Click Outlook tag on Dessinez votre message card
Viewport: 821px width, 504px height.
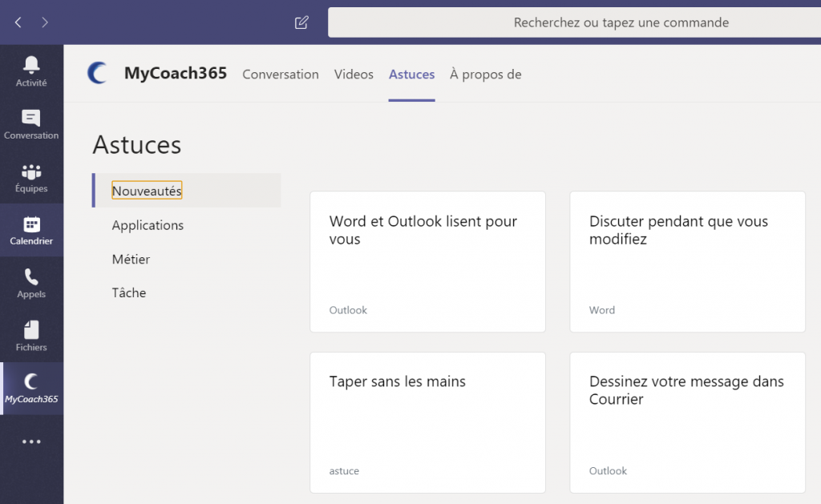pos(608,470)
